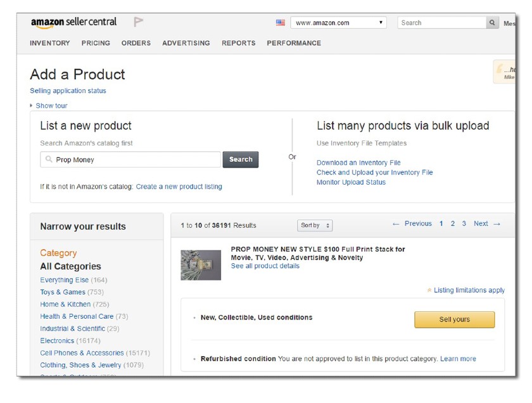
Task: Open the Sort by dropdown
Action: coord(315,225)
